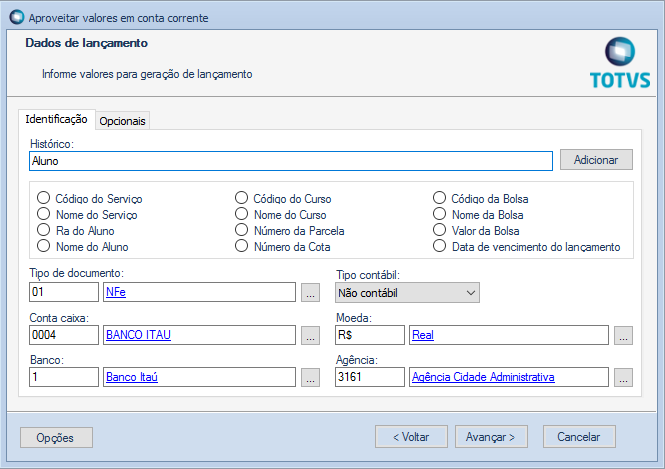
Task: Open lookup button for Banco
Action: coord(310,377)
